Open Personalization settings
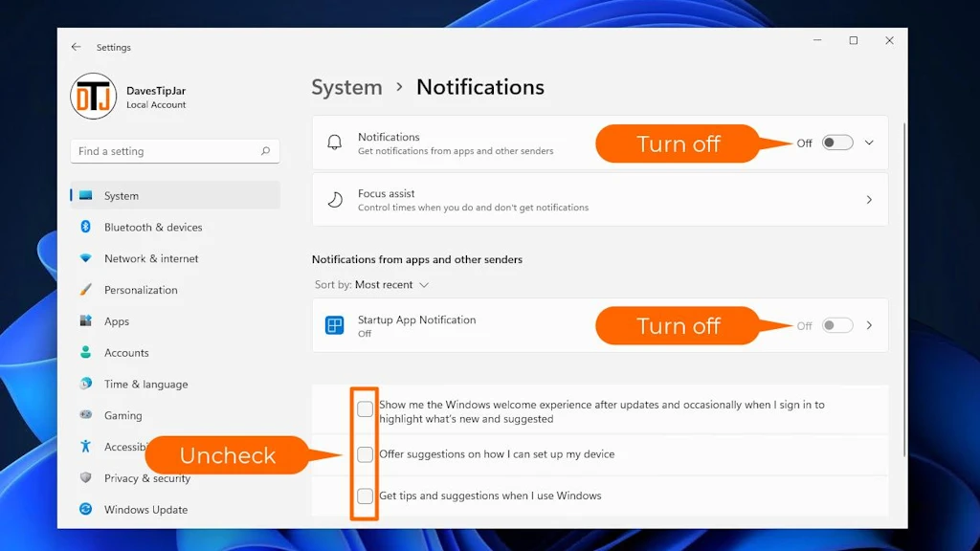Image resolution: width=980 pixels, height=551 pixels. point(175,289)
